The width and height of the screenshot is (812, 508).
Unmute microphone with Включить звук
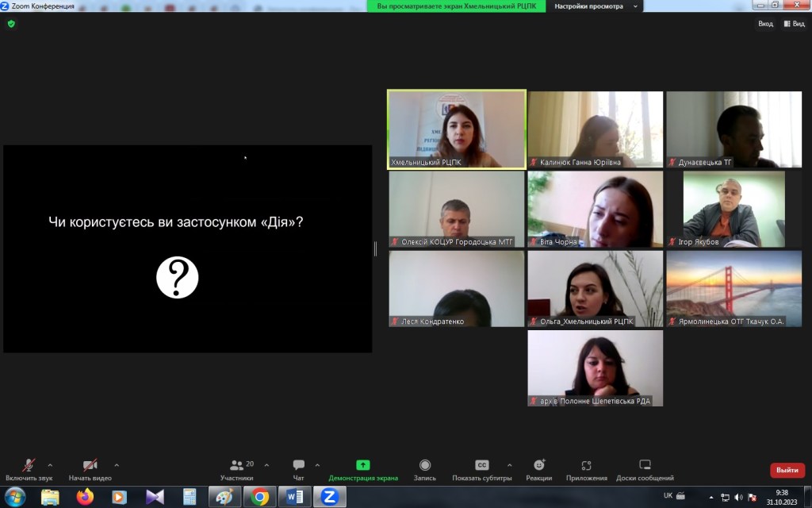pyautogui.click(x=29, y=469)
